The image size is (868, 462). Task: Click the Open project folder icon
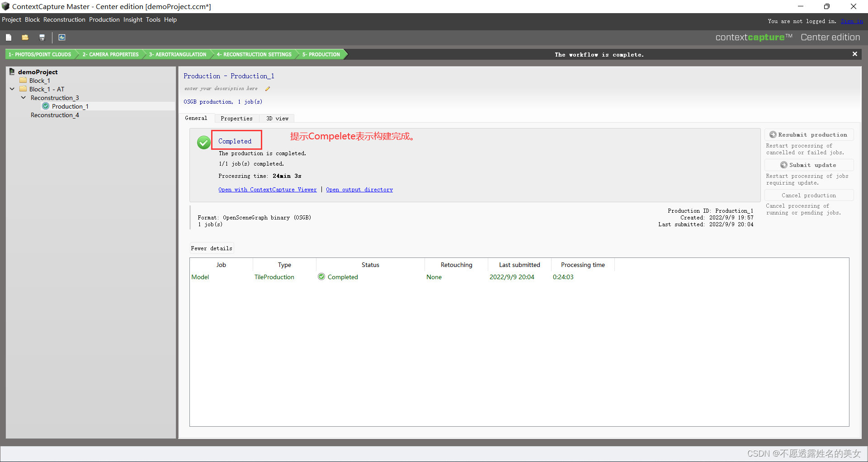(25, 38)
